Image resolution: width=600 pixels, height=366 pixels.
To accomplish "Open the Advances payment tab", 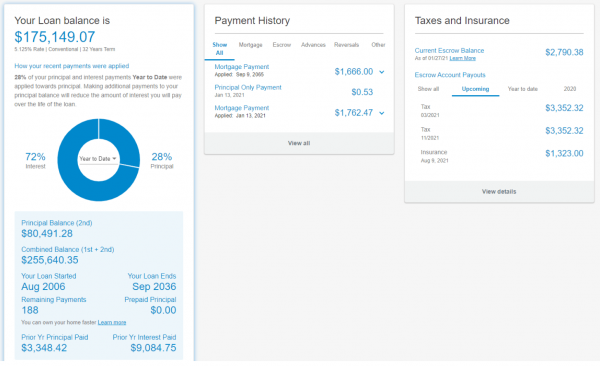I will click(313, 45).
